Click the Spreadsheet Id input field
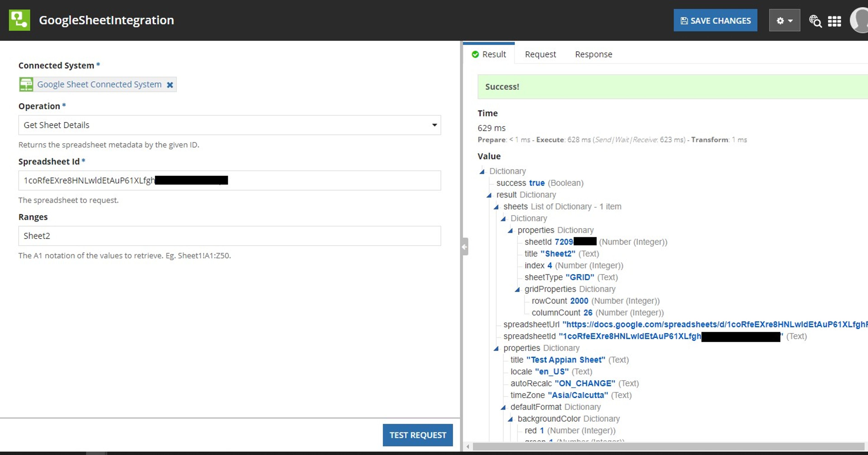Screen dimensions: 868x455 (229, 181)
